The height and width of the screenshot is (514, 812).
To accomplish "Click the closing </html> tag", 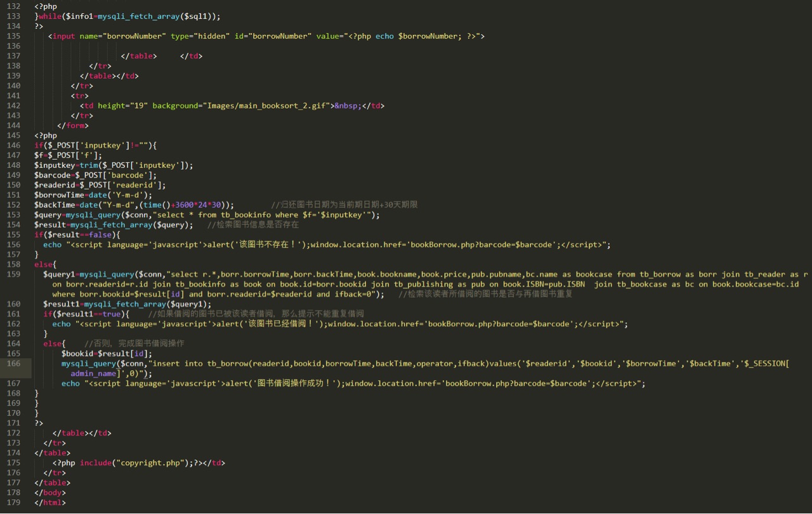I will pyautogui.click(x=50, y=503).
